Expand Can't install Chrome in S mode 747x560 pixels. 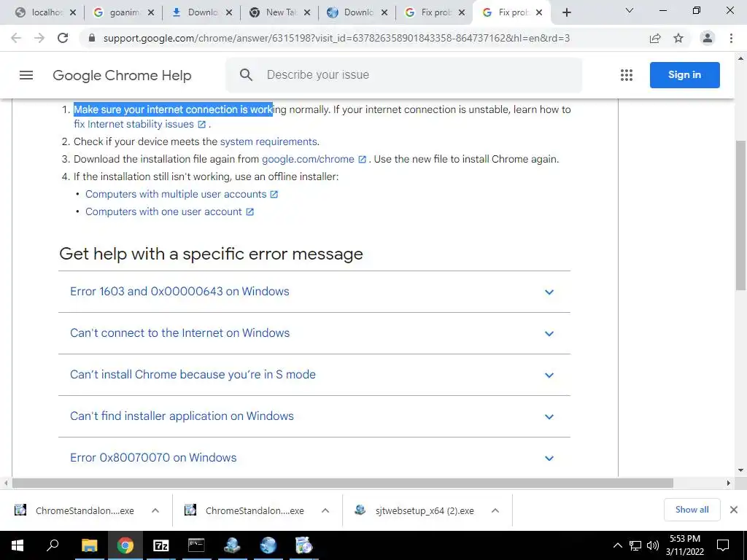[x=314, y=375]
